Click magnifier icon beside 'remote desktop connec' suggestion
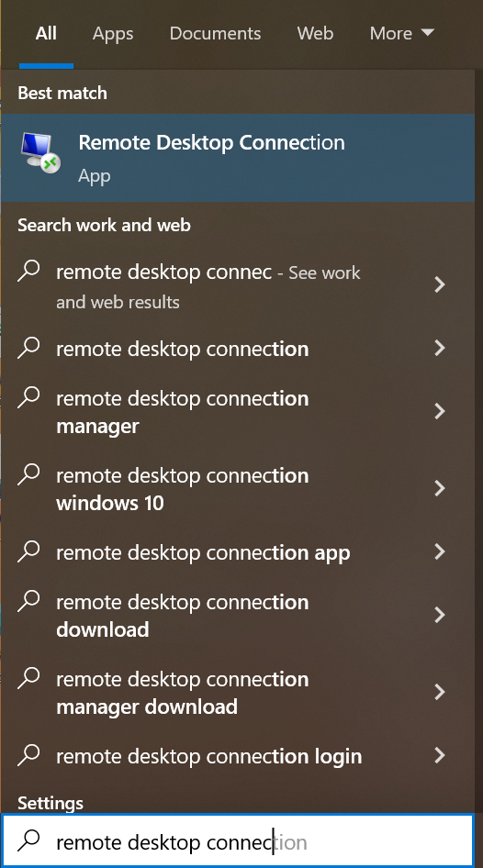The image size is (483, 868). (28, 272)
